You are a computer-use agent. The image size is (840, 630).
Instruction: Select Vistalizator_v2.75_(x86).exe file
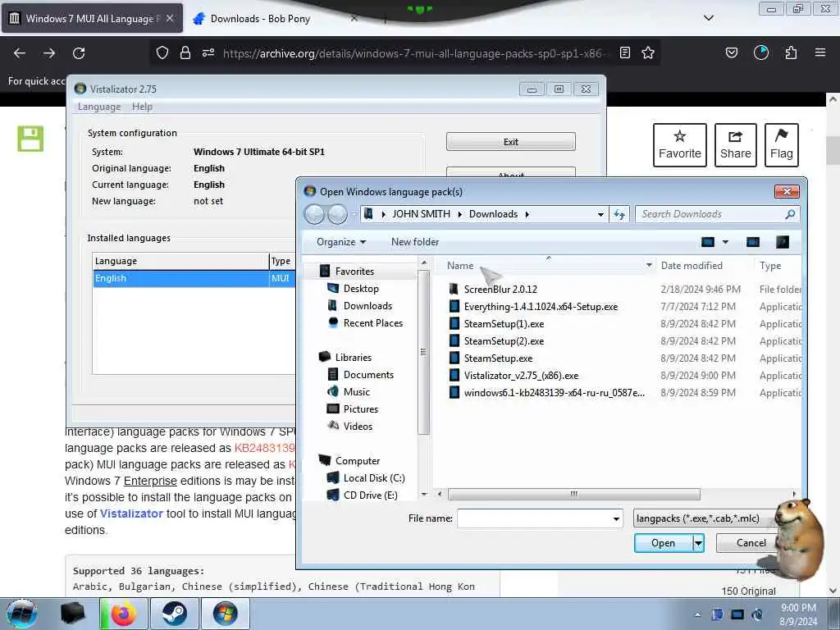pos(514,376)
